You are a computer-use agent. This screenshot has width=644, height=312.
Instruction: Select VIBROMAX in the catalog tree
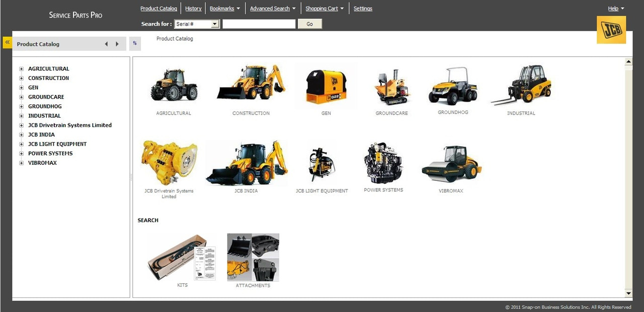[x=42, y=163]
